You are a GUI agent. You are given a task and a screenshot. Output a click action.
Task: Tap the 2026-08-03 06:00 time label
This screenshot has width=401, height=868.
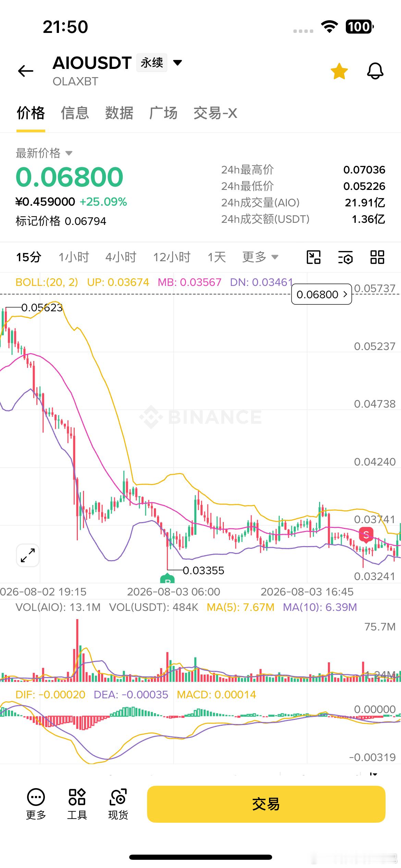174,592
